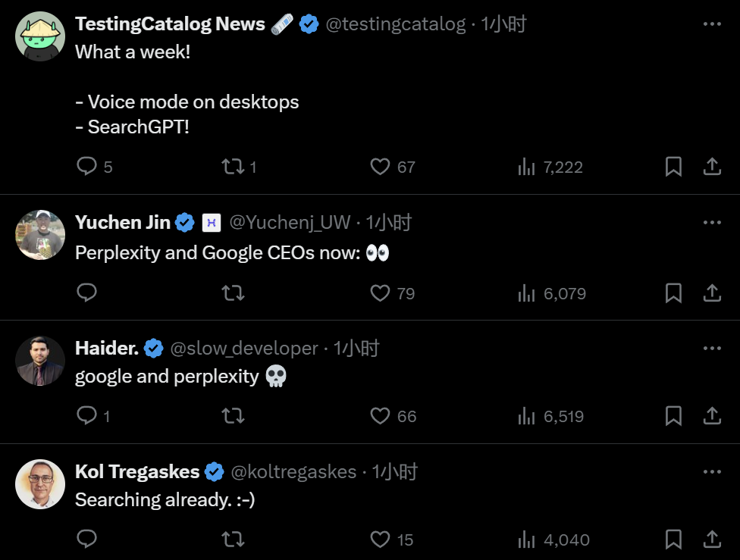The image size is (740, 560).
Task: Like Yuchen Jin's Perplexity tweet
Action: [x=380, y=293]
